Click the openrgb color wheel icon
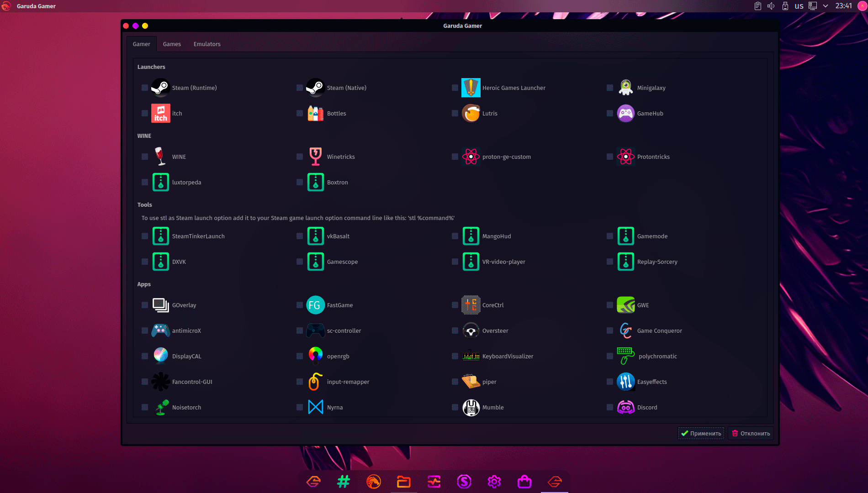The width and height of the screenshot is (868, 493). click(x=315, y=355)
